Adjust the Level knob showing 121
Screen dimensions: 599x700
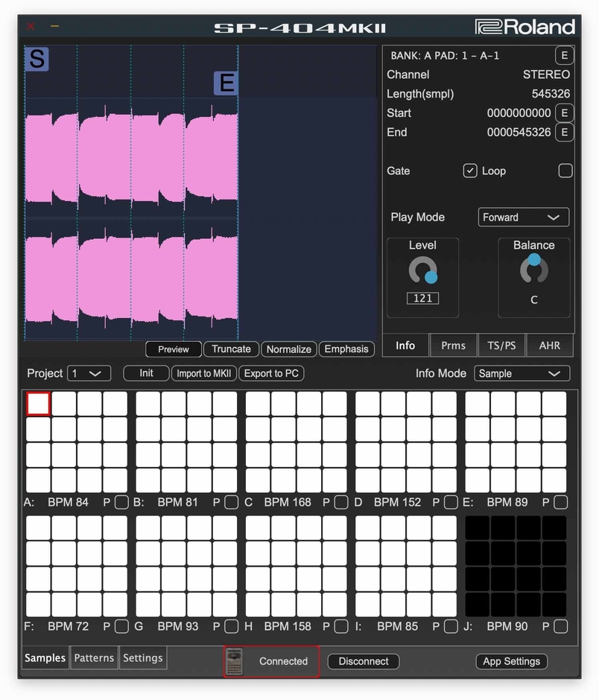pyautogui.click(x=422, y=270)
